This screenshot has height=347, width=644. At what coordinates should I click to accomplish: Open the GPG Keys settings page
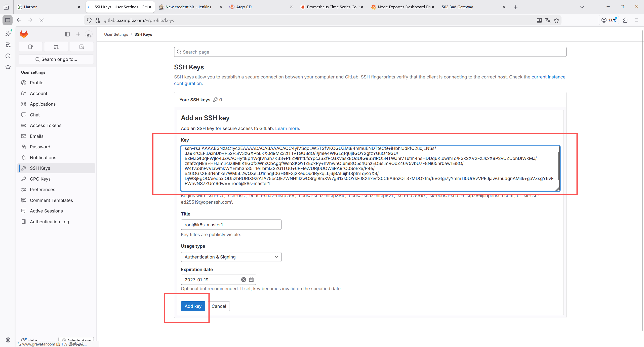(40, 179)
